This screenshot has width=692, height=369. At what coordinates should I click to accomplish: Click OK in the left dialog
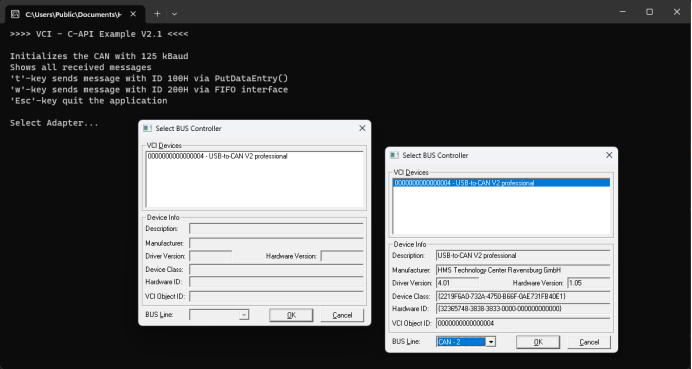tap(291, 315)
